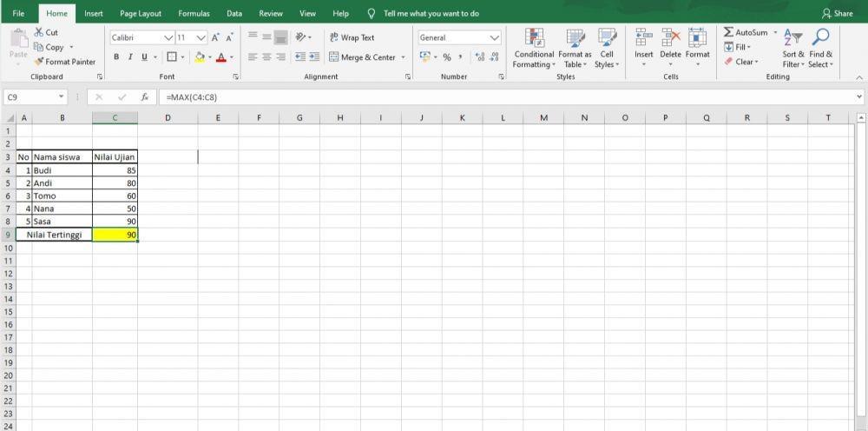Decrease font size with small A icon

pyautogui.click(x=229, y=37)
